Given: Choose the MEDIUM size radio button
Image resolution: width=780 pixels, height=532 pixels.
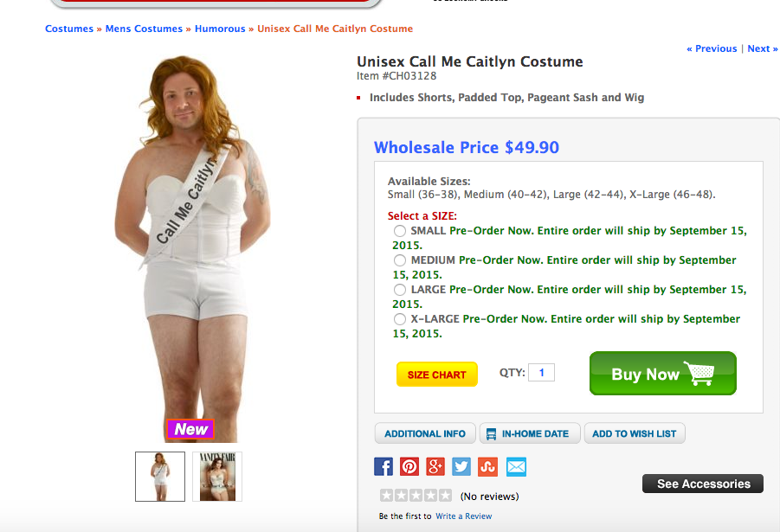Looking at the screenshot, I should click(400, 260).
